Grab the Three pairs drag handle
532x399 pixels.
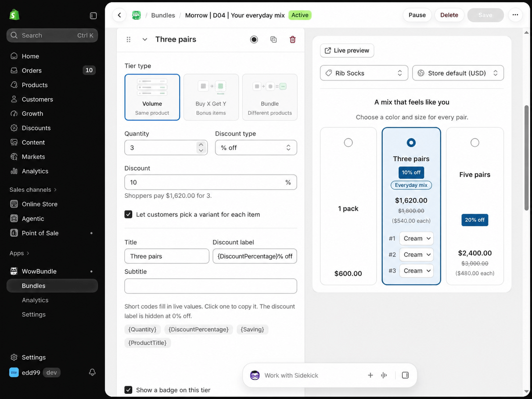(x=129, y=39)
